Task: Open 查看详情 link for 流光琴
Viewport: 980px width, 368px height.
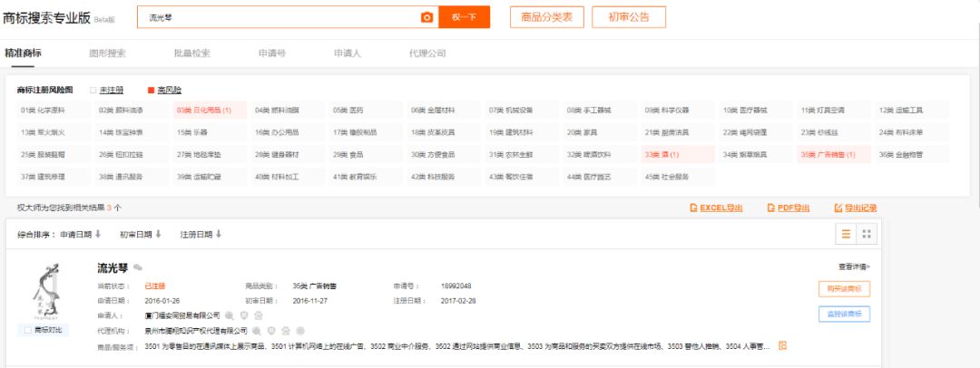Action: [x=854, y=266]
